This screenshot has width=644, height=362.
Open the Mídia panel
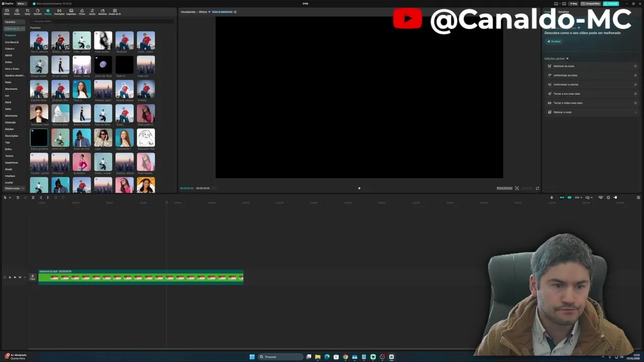pos(7,12)
